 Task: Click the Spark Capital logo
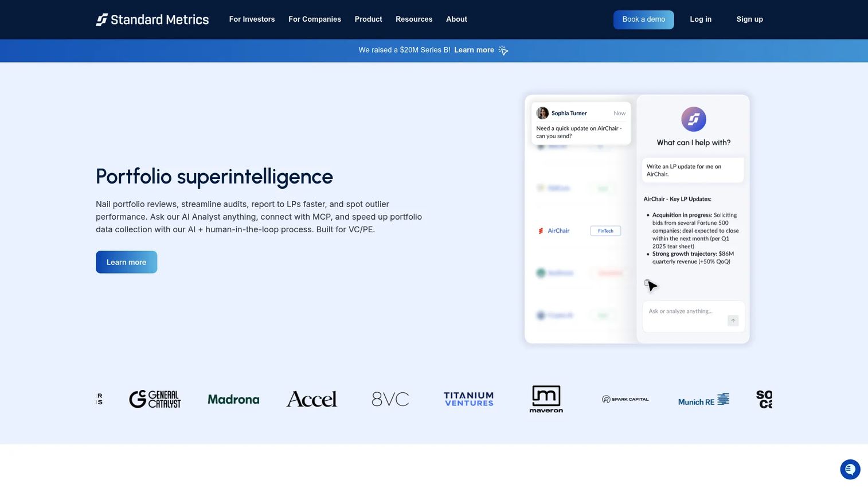pos(625,399)
